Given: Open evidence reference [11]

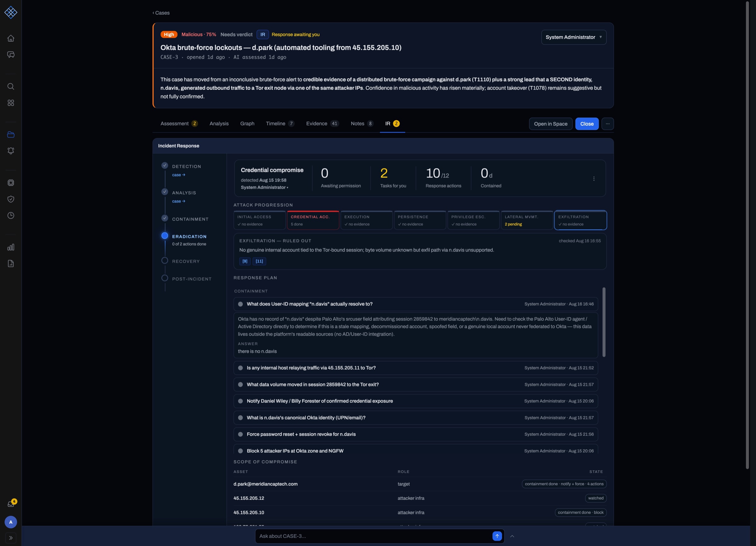Looking at the screenshot, I should tap(259, 261).
